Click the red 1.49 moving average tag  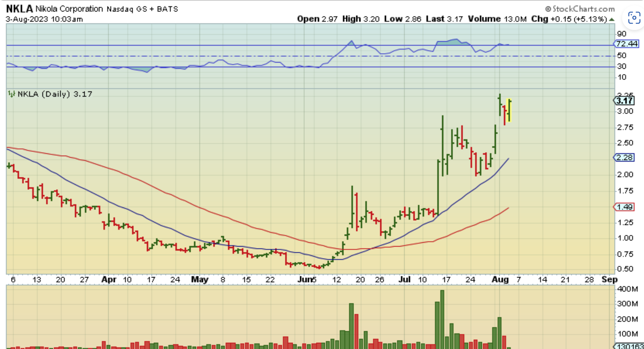624,207
